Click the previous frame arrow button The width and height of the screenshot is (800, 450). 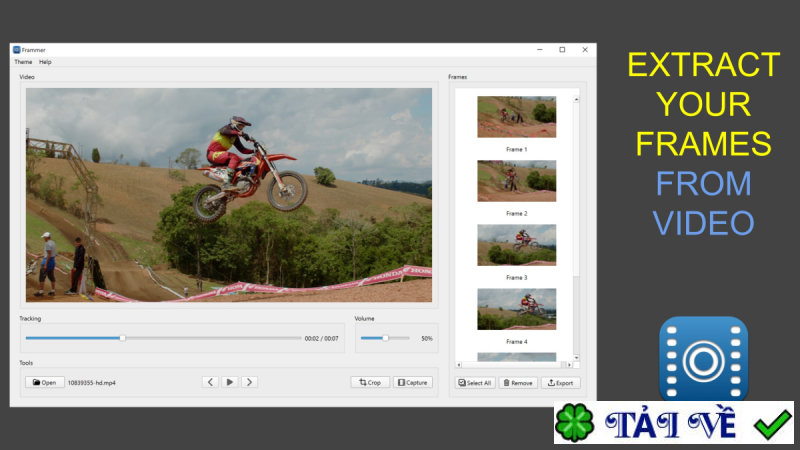click(x=210, y=382)
